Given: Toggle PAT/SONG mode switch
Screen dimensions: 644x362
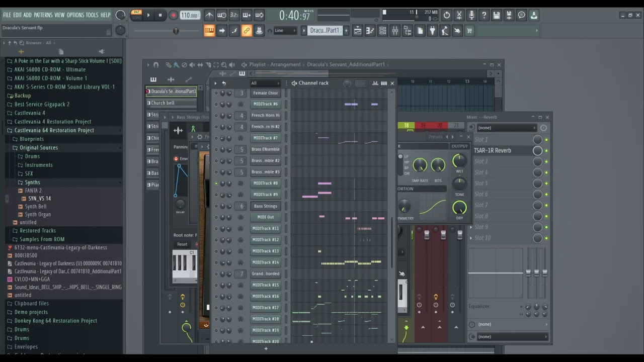Looking at the screenshot, I should click(136, 15).
